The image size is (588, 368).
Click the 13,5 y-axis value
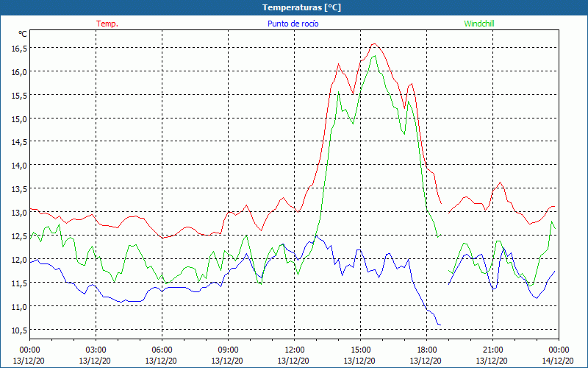(x=19, y=189)
